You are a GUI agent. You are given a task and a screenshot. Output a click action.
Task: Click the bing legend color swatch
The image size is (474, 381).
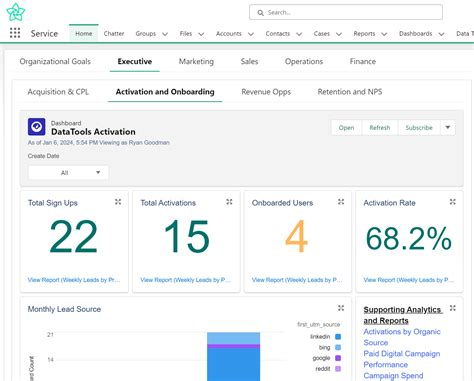click(x=338, y=347)
